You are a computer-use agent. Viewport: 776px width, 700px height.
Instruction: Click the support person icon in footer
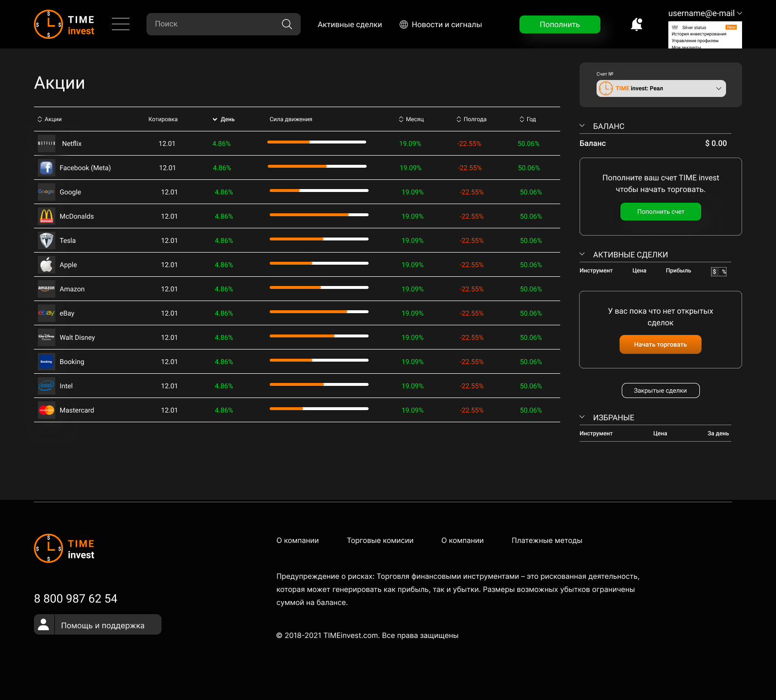pyautogui.click(x=44, y=624)
